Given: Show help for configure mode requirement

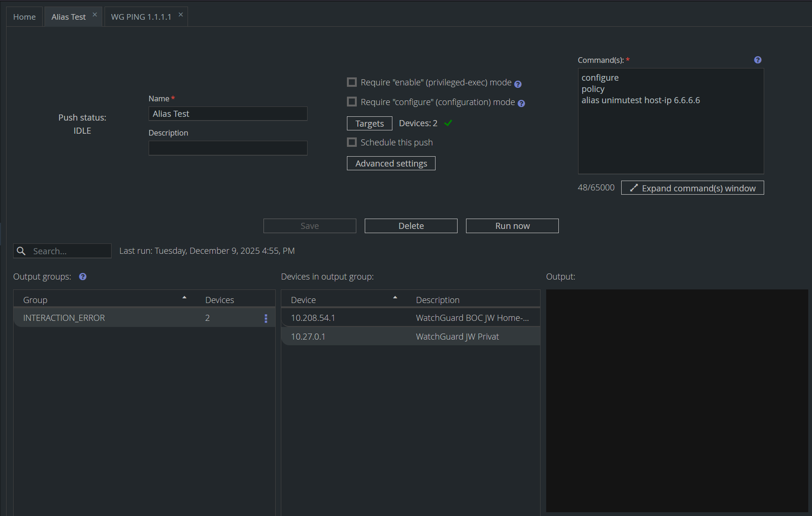Looking at the screenshot, I should [x=521, y=104].
